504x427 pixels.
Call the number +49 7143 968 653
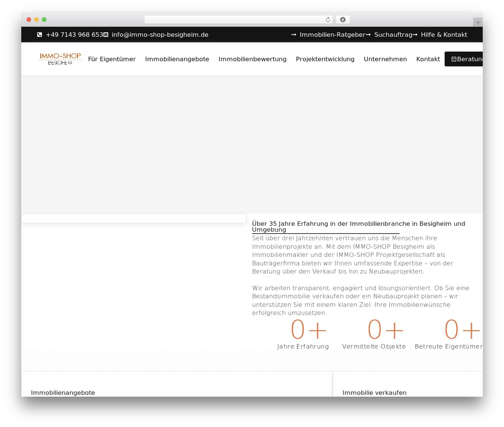74,35
